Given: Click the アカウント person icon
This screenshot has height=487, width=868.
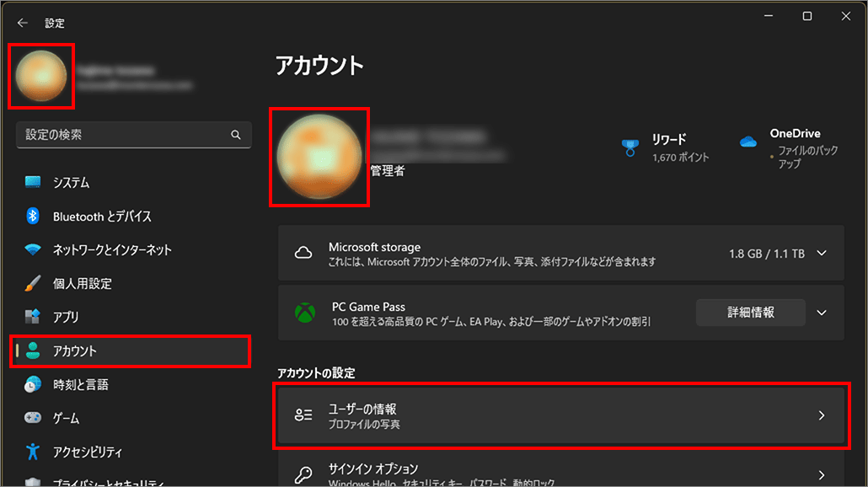Looking at the screenshot, I should 33,351.
